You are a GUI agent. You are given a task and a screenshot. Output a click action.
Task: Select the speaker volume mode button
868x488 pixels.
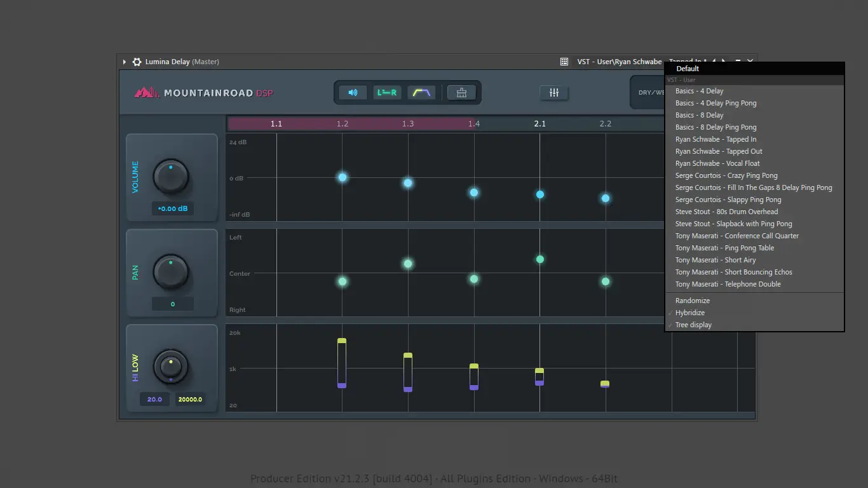(353, 93)
